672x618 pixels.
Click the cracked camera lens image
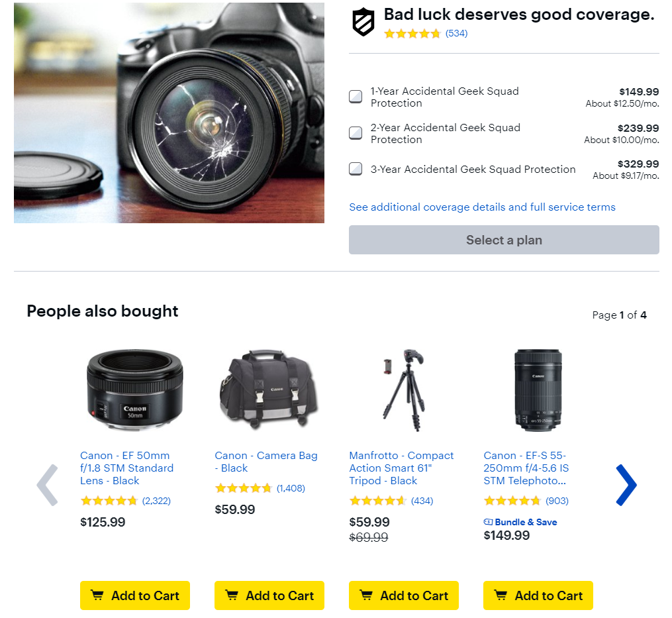[x=169, y=113]
